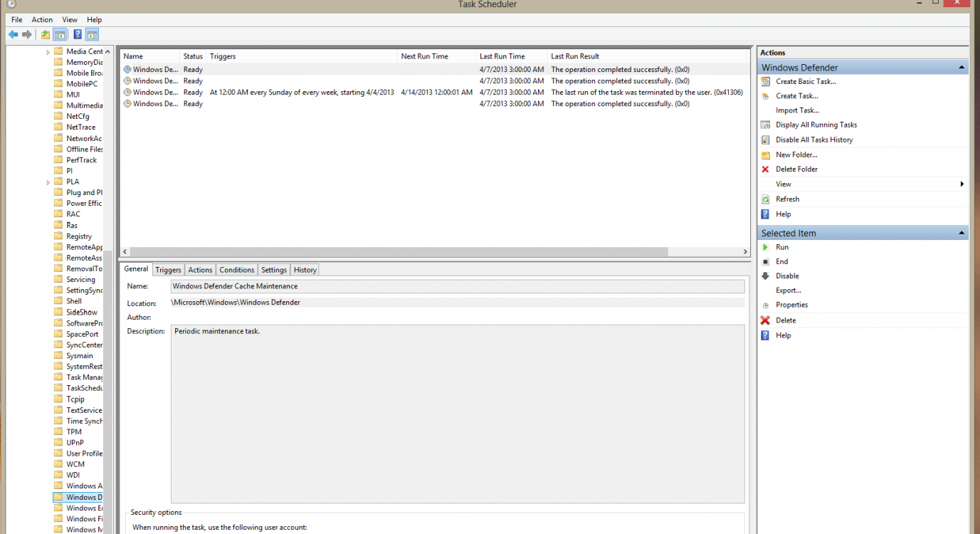Expand the Media Center tree folder arrow

[48, 52]
